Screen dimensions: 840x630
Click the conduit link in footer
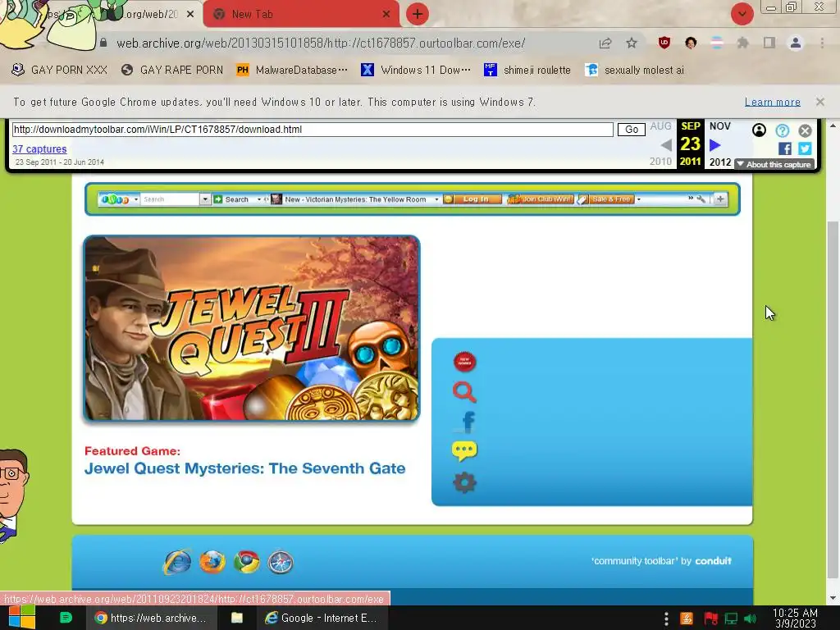[713, 561]
